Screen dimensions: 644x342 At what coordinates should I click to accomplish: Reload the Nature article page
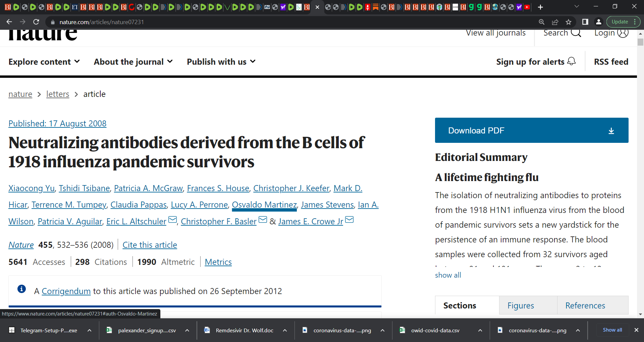click(36, 22)
